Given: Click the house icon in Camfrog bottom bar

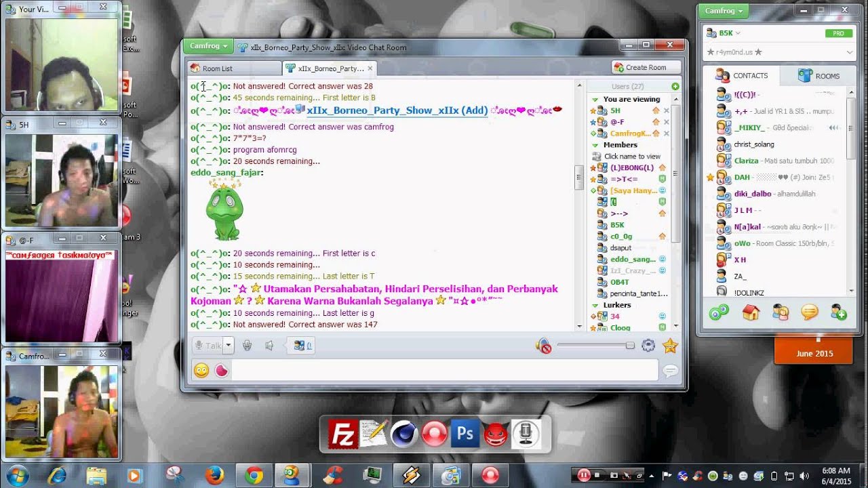Looking at the screenshot, I should point(751,312).
